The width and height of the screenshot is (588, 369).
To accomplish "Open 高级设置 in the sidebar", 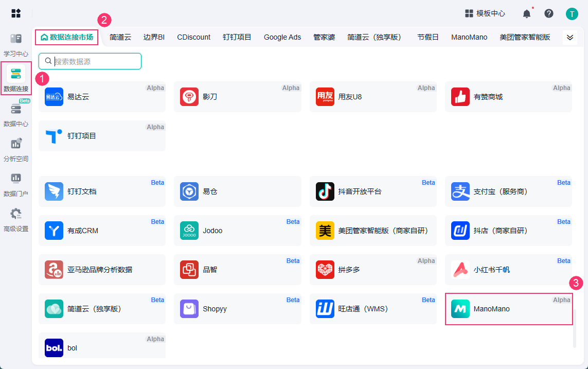I will tap(16, 219).
